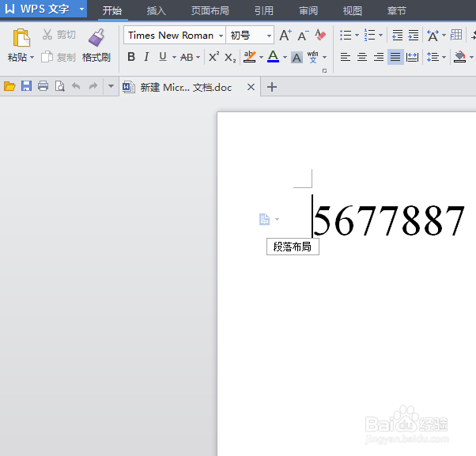Select the Format Painter (格式刷) brush

[96, 46]
